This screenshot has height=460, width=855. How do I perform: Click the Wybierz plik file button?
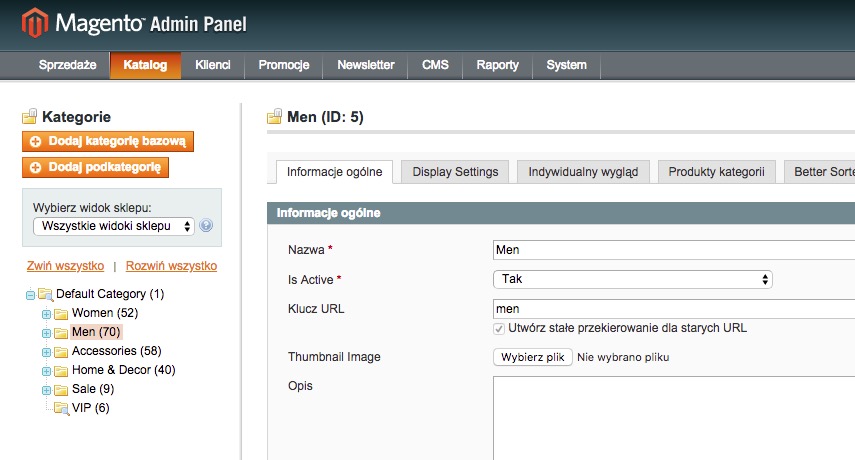click(x=533, y=357)
